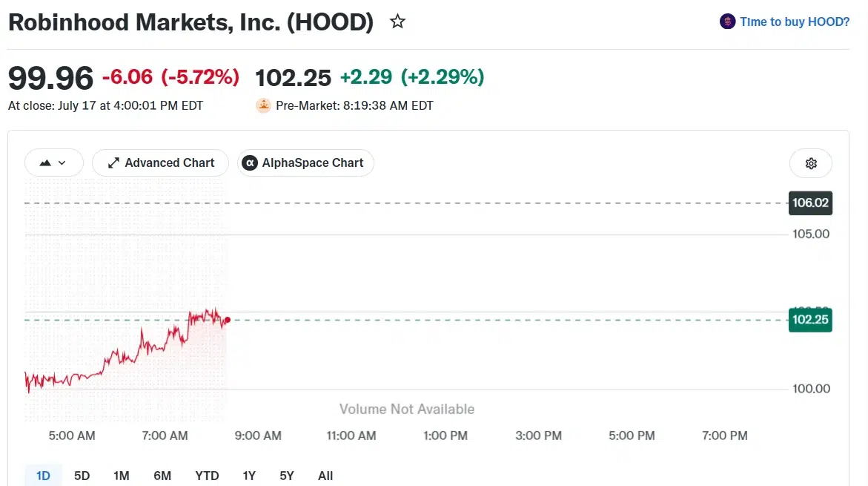Add HOOD to watchlist with star icon
Viewport: 868px width, 486px height.
[x=397, y=22]
